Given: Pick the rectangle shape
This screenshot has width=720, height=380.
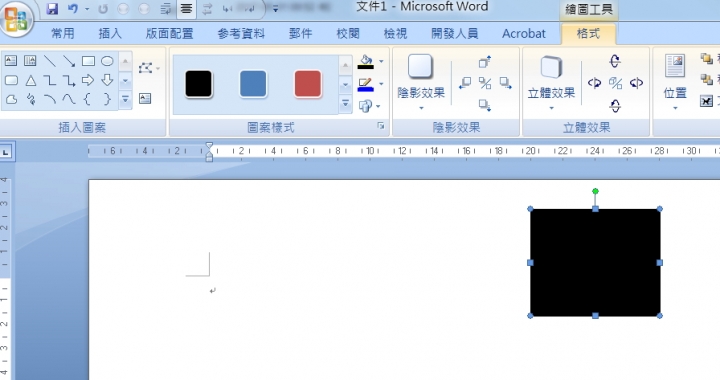Looking at the screenshot, I should [88, 61].
